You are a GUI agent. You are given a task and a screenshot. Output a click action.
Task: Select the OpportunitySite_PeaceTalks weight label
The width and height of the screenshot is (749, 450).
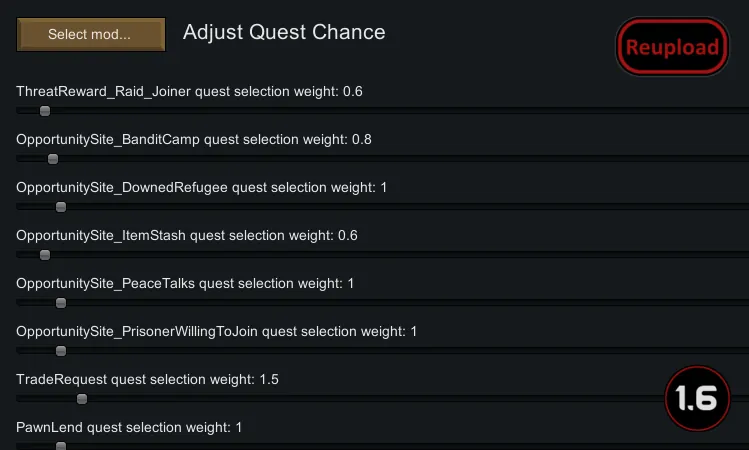pyautogui.click(x=185, y=284)
